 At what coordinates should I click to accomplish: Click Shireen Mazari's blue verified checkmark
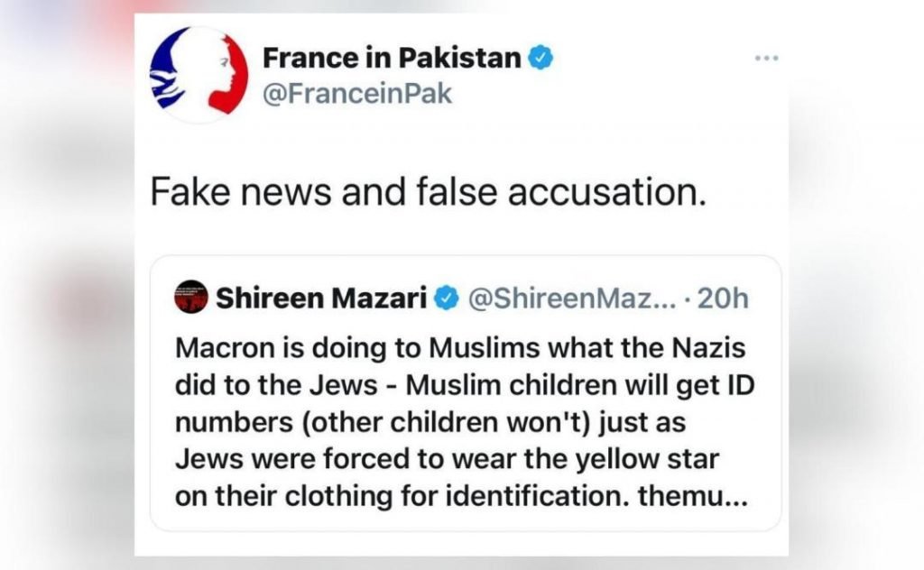click(x=448, y=298)
